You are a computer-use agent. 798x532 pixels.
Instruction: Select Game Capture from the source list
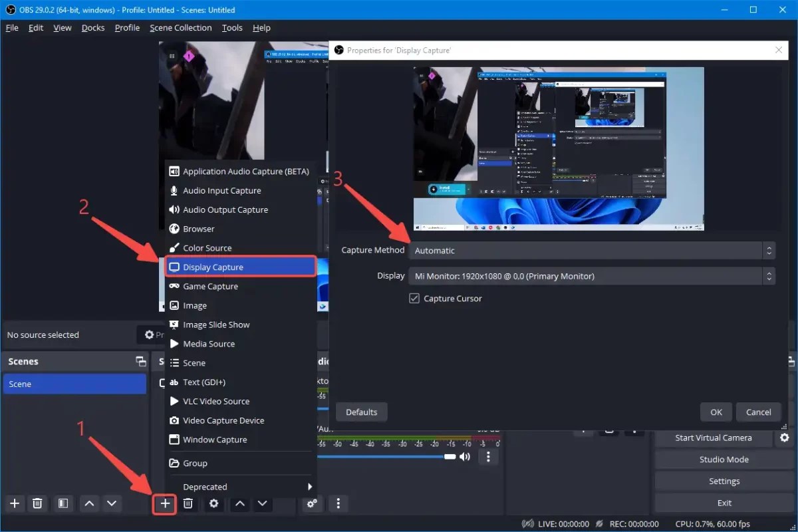coord(211,286)
